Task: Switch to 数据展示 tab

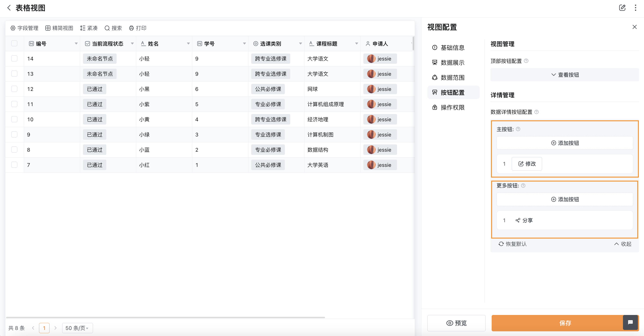Action: pyautogui.click(x=453, y=62)
